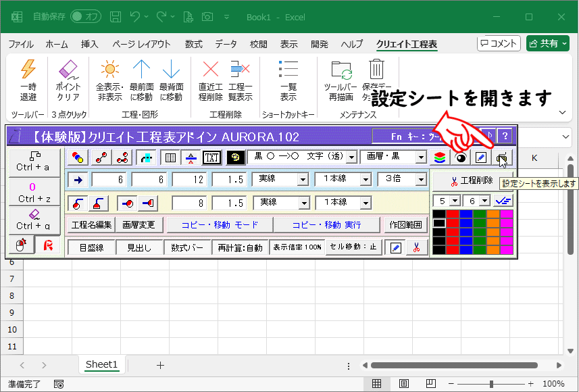Click the 工程削除 button
This screenshot has width=579, height=392.
(x=472, y=180)
